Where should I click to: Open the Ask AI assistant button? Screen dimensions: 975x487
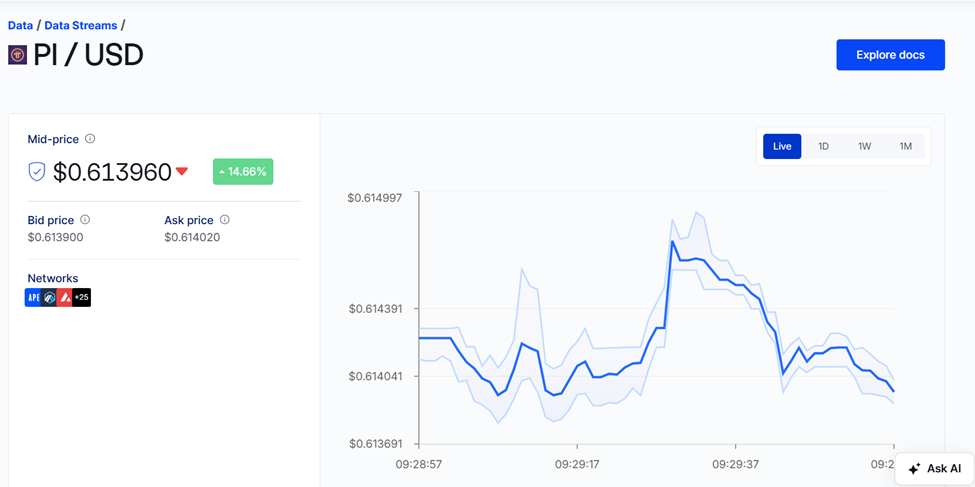click(935, 468)
